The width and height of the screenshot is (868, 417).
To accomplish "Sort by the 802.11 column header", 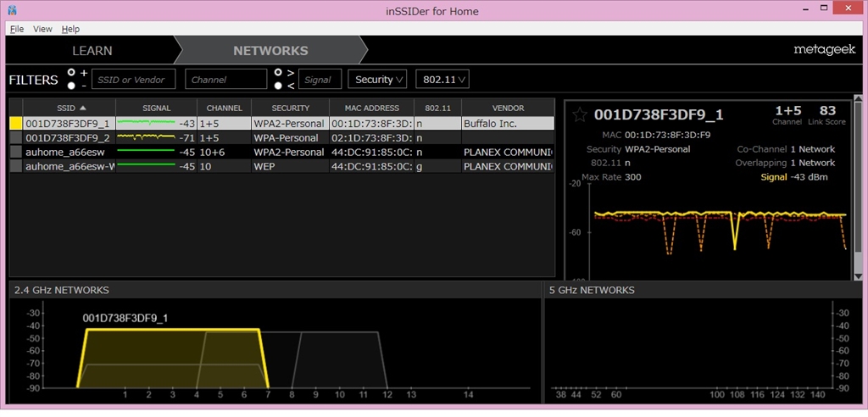I will tap(437, 108).
